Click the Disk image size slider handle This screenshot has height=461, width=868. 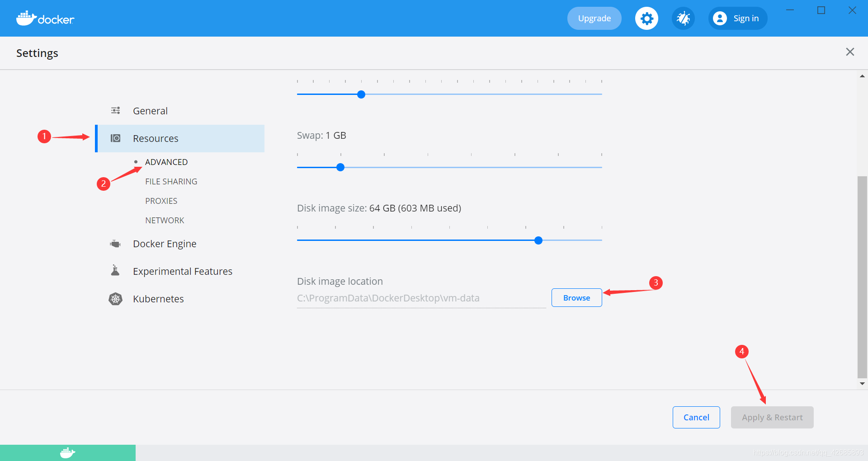[538, 240]
